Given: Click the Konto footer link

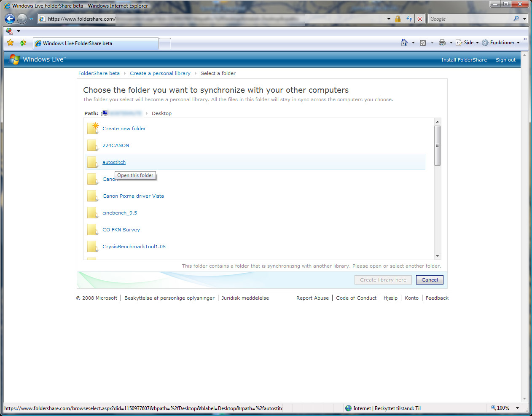Looking at the screenshot, I should (x=411, y=298).
